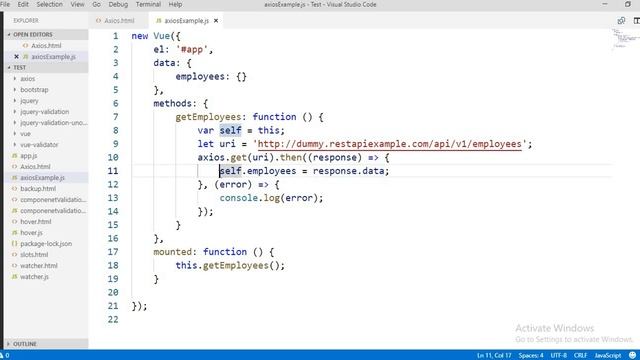Click the Spaces: 4 indentation setting
The image size is (640, 360).
531,356
